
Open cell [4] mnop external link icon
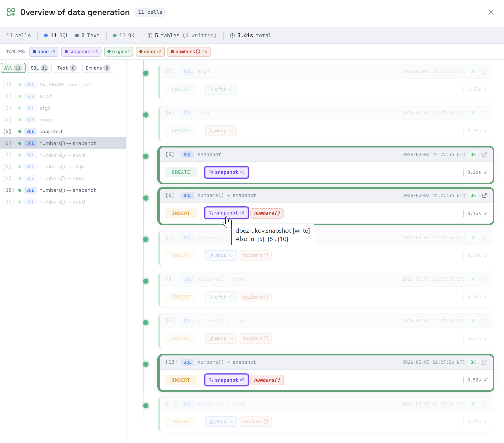pyautogui.click(x=484, y=113)
